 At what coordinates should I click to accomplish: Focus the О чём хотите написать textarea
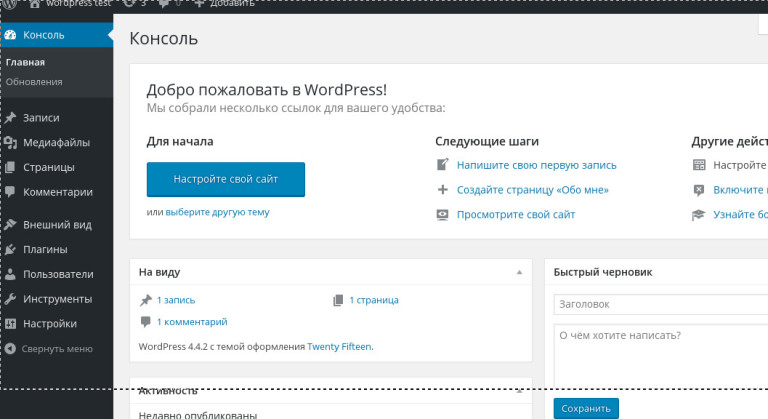point(661,355)
